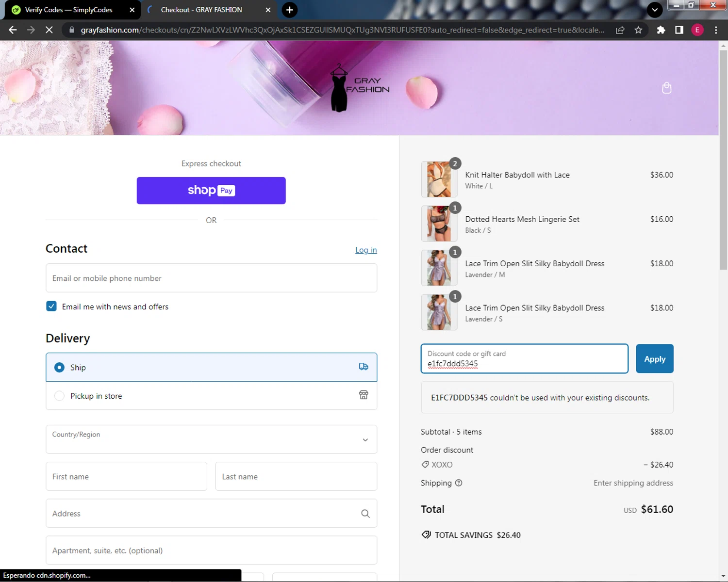This screenshot has width=728, height=582.
Task: Open Chrome's three-dot menu
Action: [716, 30]
